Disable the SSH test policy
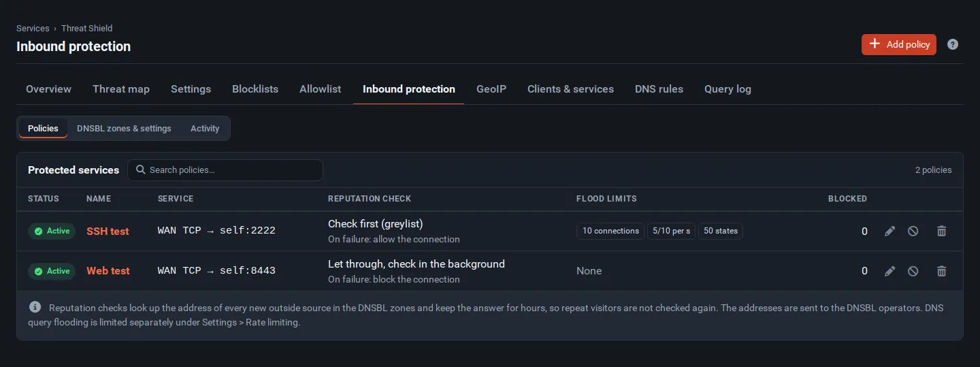980x367 pixels. pyautogui.click(x=913, y=232)
